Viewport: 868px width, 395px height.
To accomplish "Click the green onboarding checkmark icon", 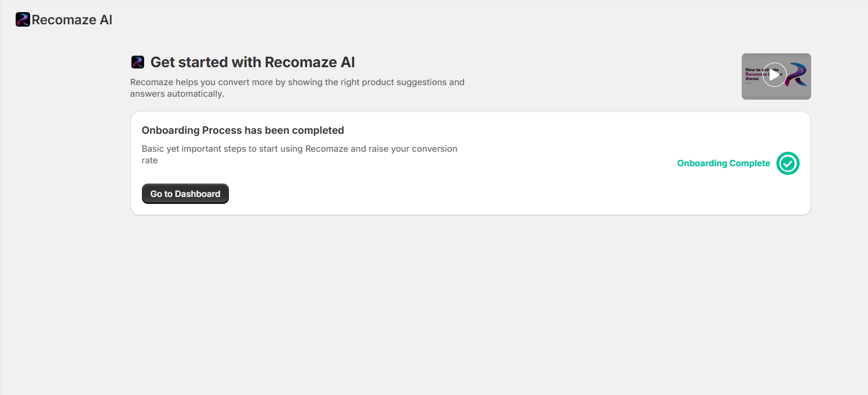I will [x=787, y=163].
